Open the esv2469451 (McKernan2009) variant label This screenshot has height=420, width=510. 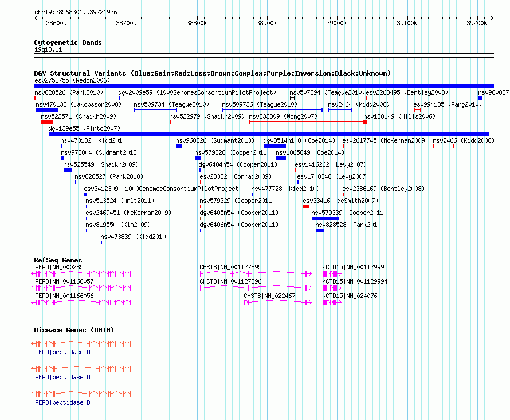[128, 213]
